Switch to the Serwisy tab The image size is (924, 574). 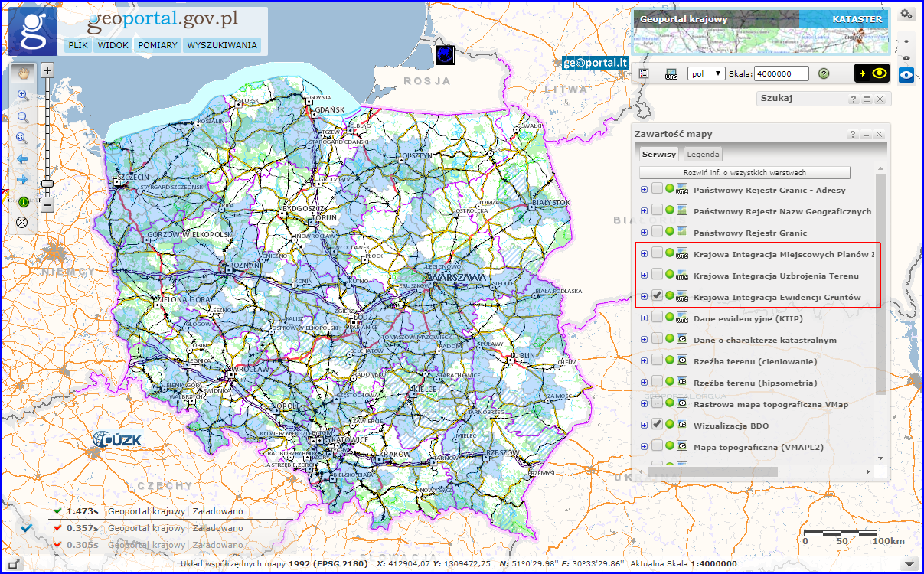(659, 154)
